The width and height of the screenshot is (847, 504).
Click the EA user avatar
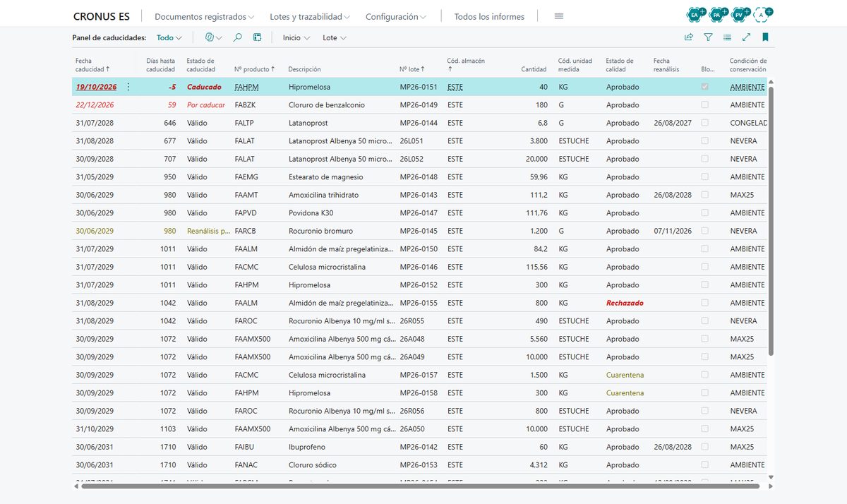(695, 14)
